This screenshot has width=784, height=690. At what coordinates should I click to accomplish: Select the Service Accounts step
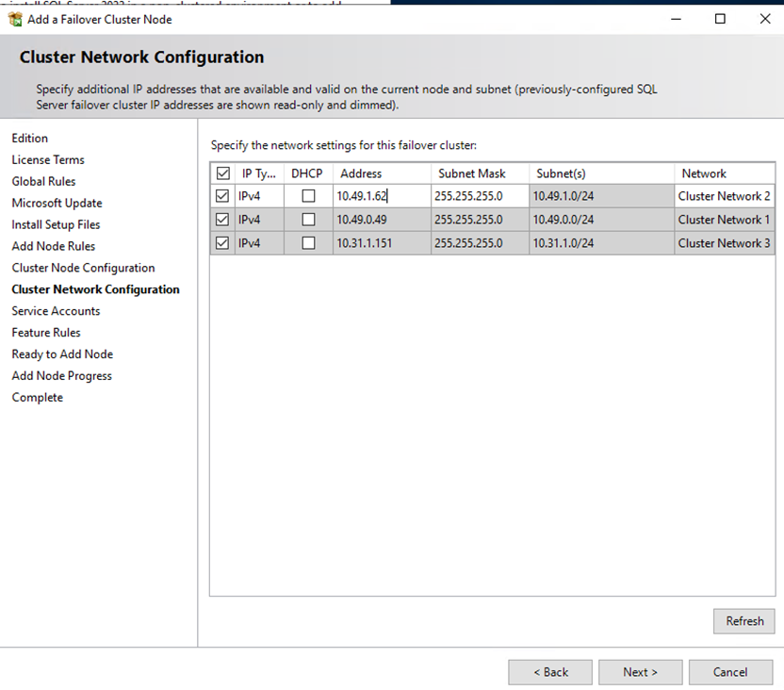(x=56, y=311)
